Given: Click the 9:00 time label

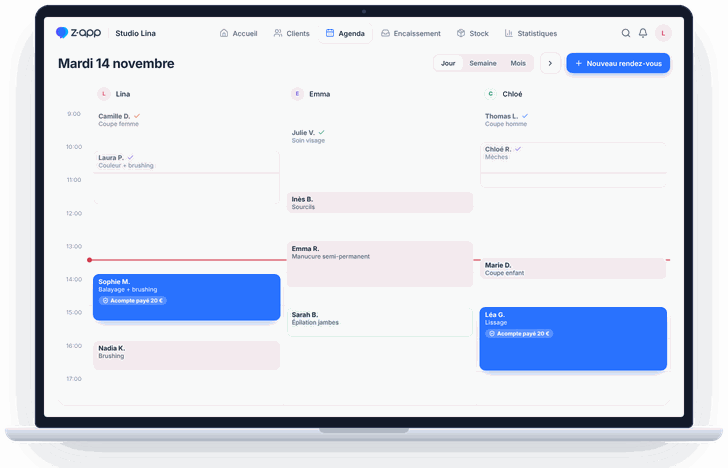Looking at the screenshot, I should (x=74, y=114).
